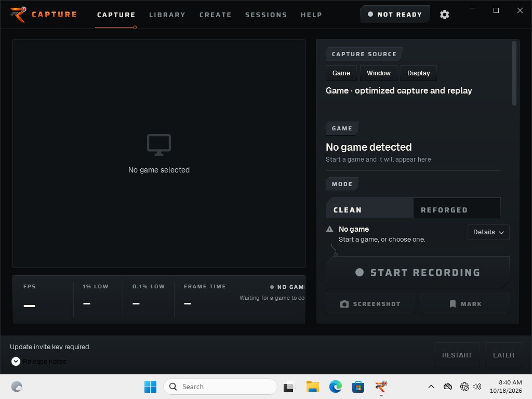Click Later to postpone update
The image size is (532, 399).
503,355
